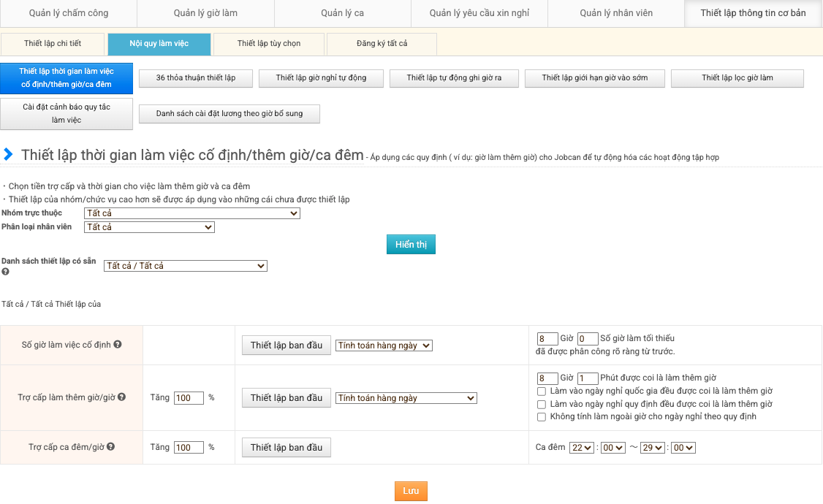The width and height of the screenshot is (823, 504).
Task: Click help icon beside Trợ cấp làm thêm giờ/giờ
Action: click(x=122, y=397)
